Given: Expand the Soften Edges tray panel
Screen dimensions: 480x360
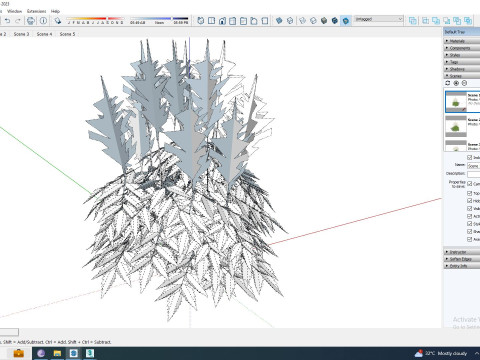Looking at the screenshot, I should pos(462,259).
